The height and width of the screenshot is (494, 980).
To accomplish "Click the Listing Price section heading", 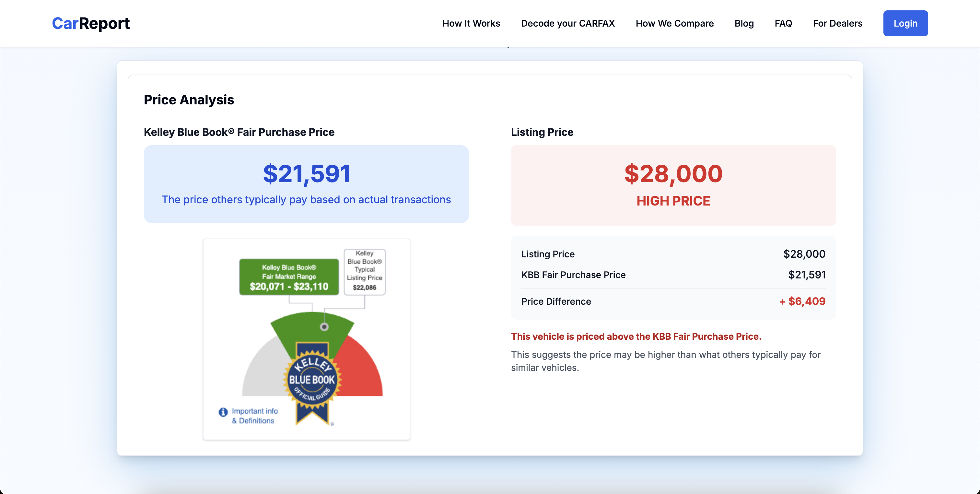I will 542,132.
